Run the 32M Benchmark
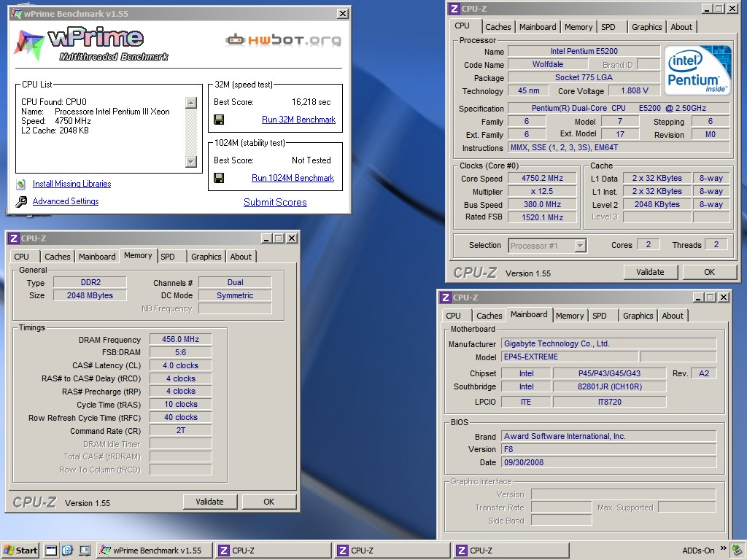This screenshot has width=747, height=560. point(298,120)
